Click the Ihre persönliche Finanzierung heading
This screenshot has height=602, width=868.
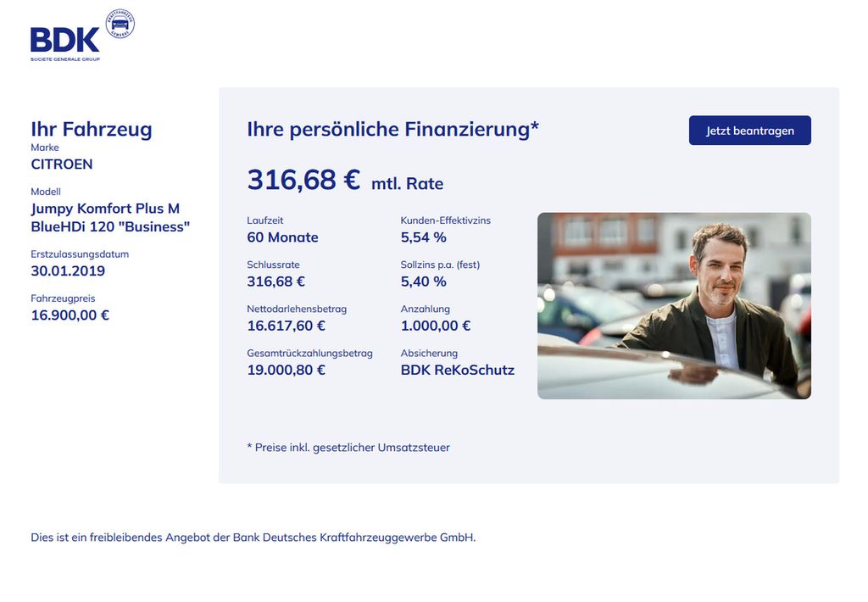point(392,130)
